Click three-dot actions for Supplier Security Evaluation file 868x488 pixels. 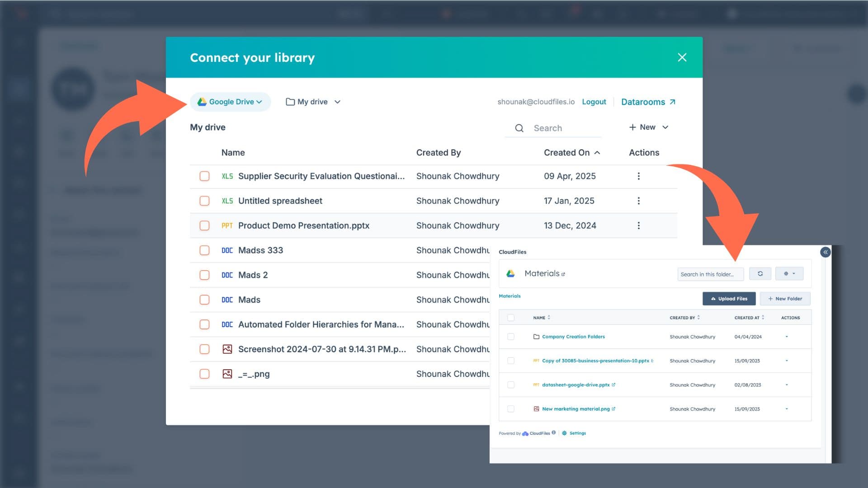(x=638, y=176)
